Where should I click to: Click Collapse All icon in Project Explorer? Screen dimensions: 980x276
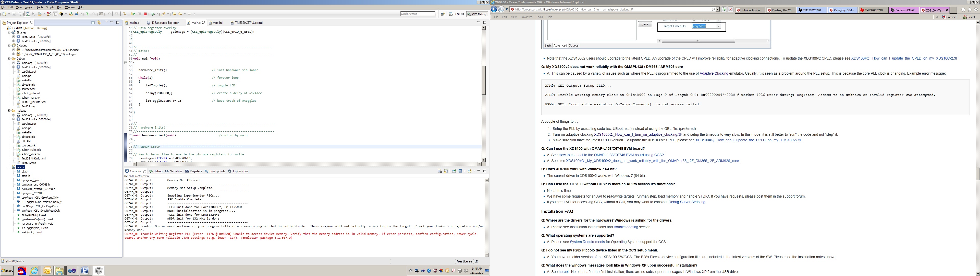pyautogui.click(x=93, y=22)
